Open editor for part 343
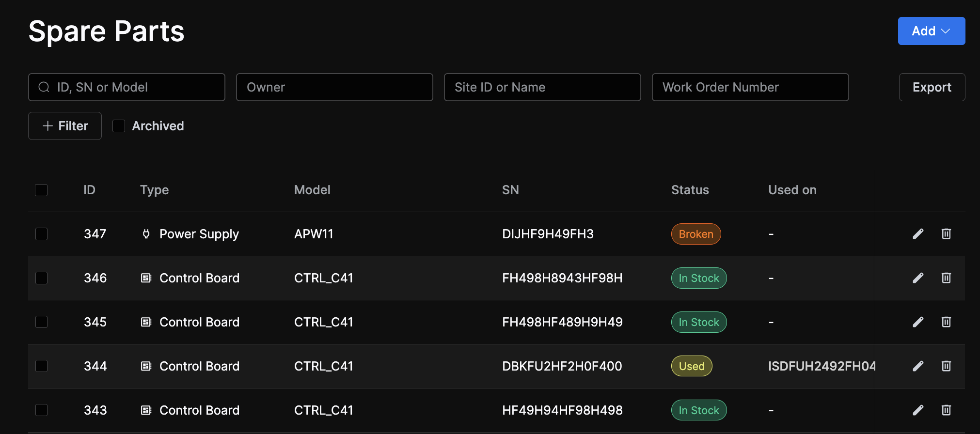 coord(918,410)
